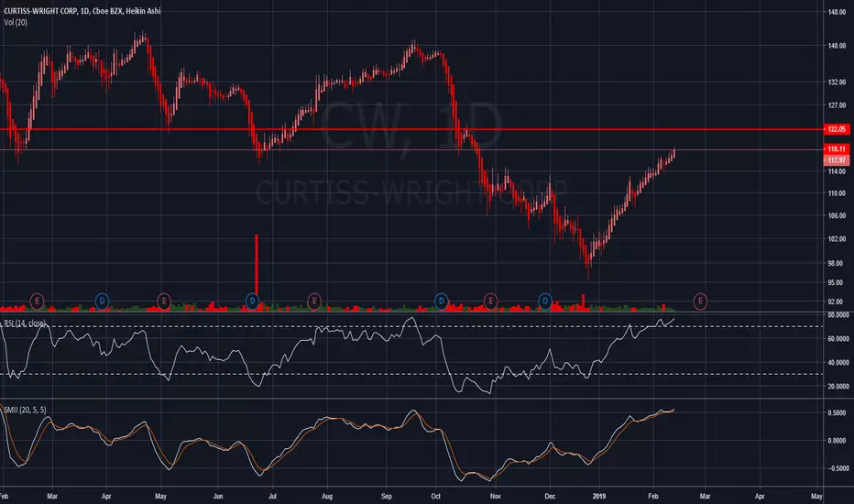Click the 92.00 price axis value
Image resolution: width=854 pixels, height=504 pixels.
(837, 301)
